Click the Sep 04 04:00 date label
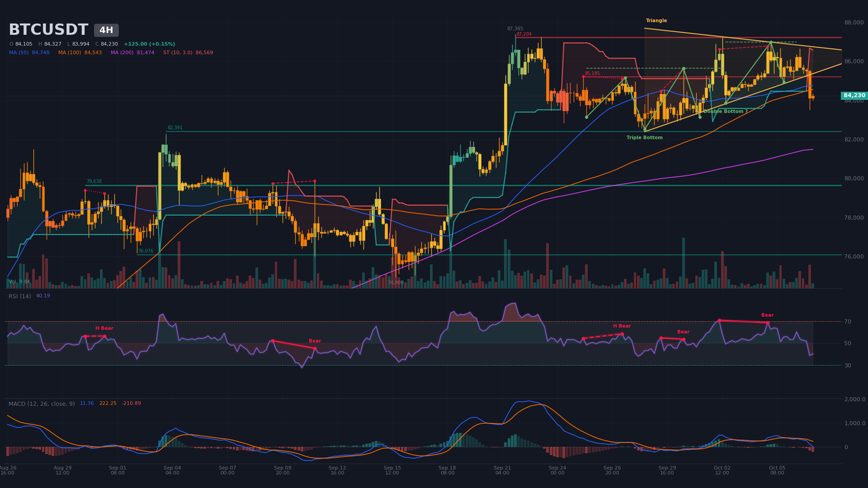Viewport: 868px width, 488px height. coord(173,470)
